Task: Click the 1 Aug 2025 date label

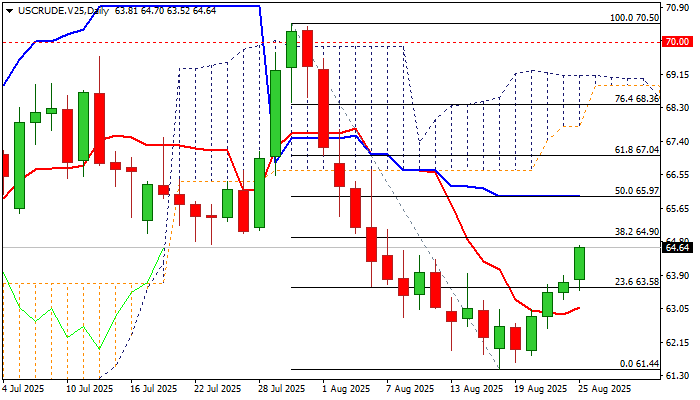Action: tap(345, 388)
